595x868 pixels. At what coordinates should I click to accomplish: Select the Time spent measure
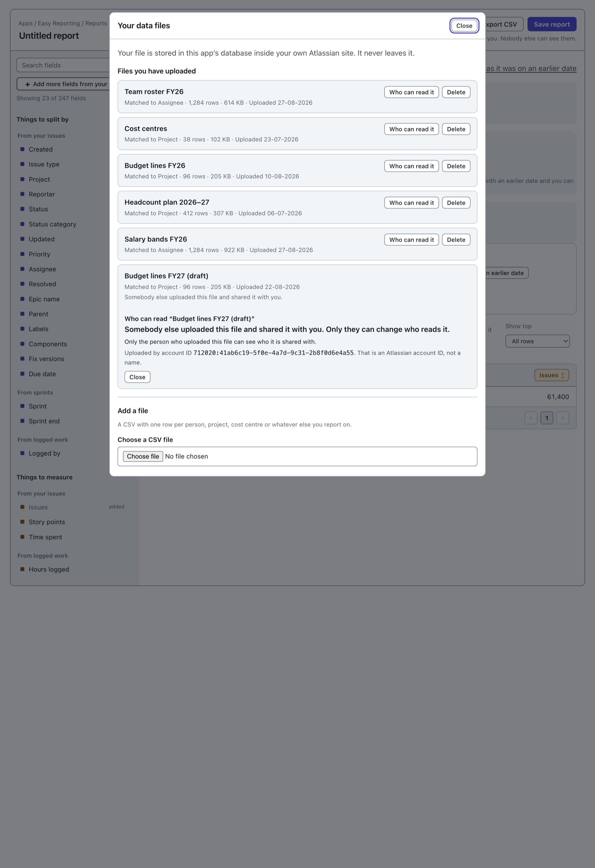(45, 537)
